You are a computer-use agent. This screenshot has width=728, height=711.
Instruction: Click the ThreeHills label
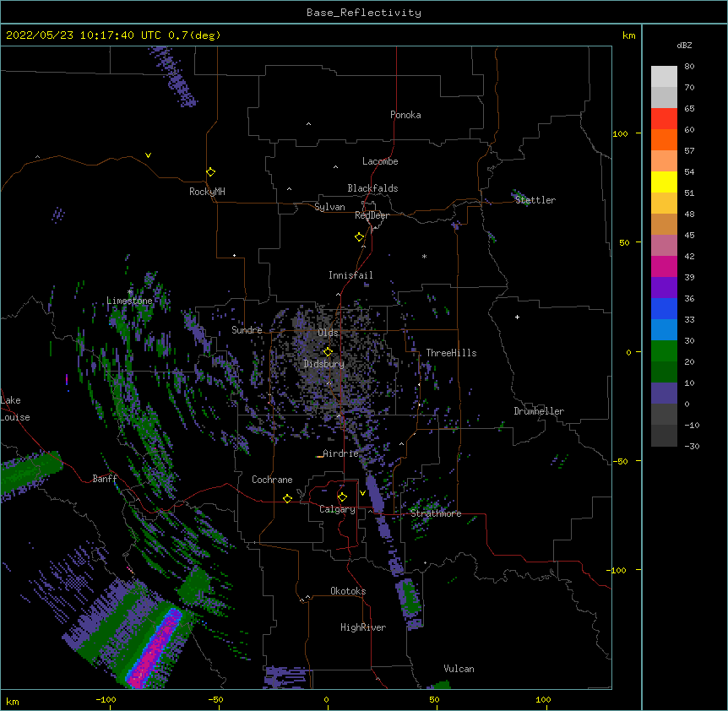(x=451, y=353)
